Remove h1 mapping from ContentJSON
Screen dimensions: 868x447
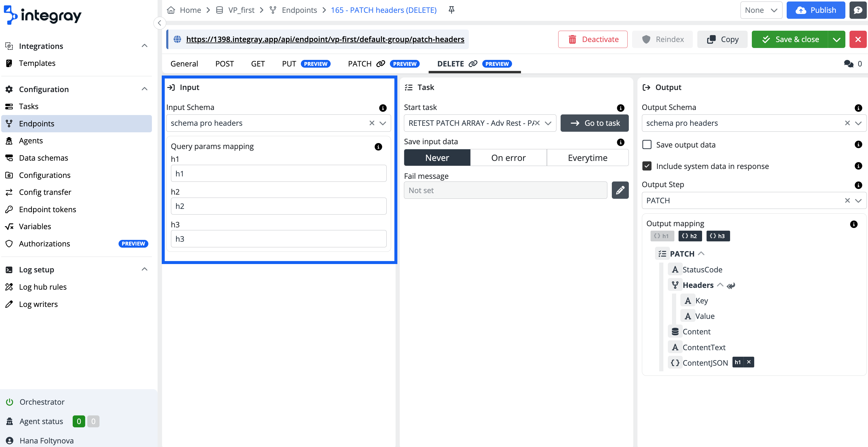point(749,362)
